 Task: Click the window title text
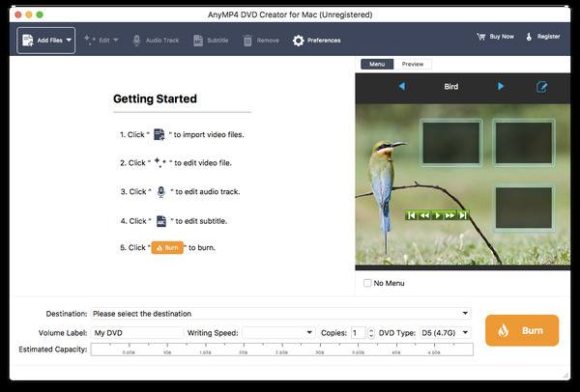point(290,14)
